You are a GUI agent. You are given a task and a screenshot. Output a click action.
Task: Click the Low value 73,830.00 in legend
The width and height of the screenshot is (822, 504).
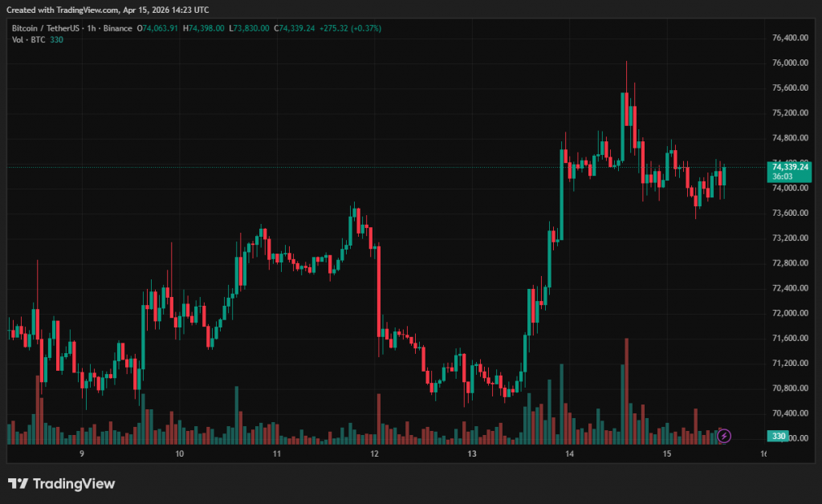point(250,28)
